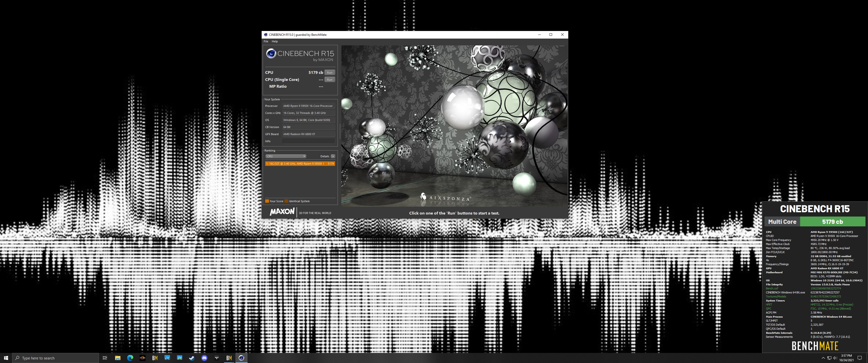The image size is (868, 363).
Task: Click the Details arrow button in Ranking
Action: point(333,156)
